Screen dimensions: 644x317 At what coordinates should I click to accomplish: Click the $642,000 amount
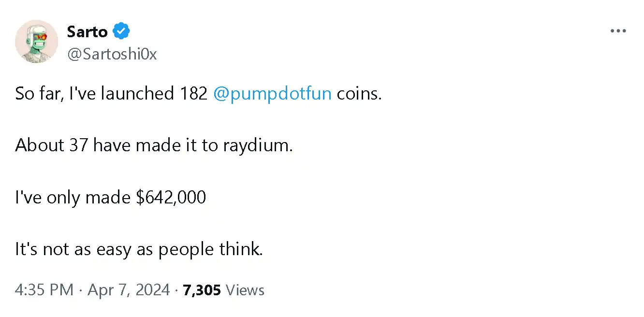(x=171, y=198)
